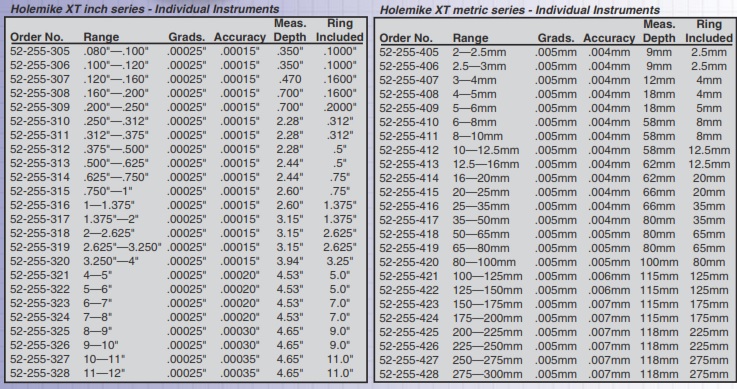
Task: Click accuracy .005mm in row 52-255-418
Action: point(609,234)
